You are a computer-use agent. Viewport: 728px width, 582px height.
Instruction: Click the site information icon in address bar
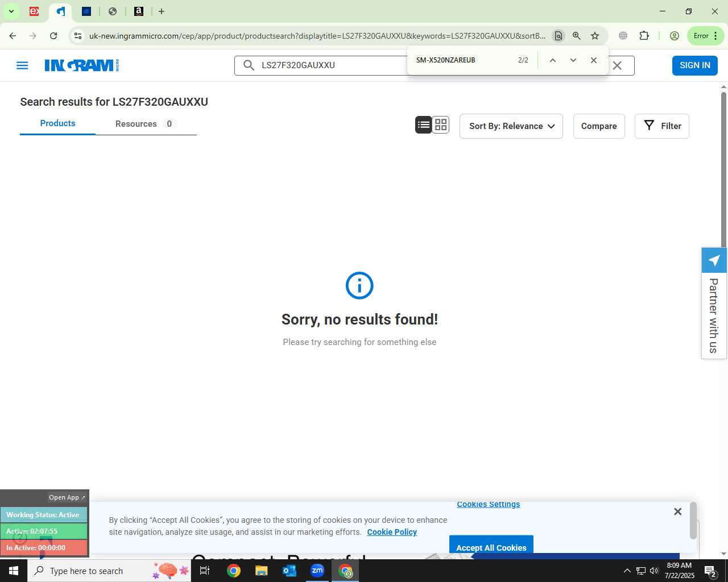78,36
